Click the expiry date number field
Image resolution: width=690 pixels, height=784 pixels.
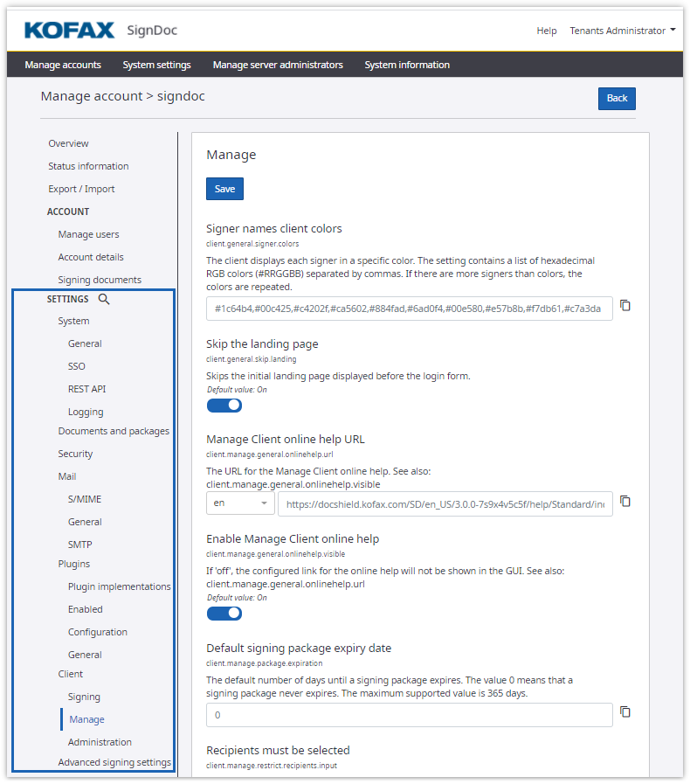(409, 715)
